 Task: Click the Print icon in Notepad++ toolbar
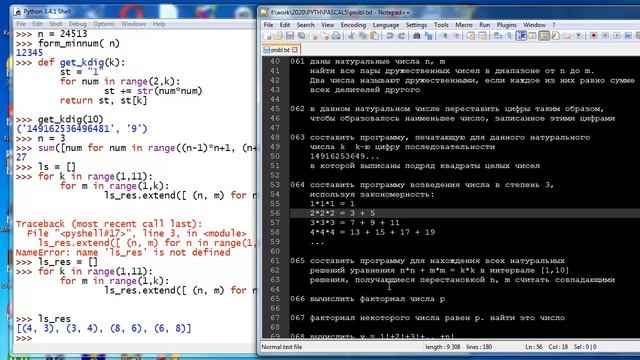[x=336, y=36]
